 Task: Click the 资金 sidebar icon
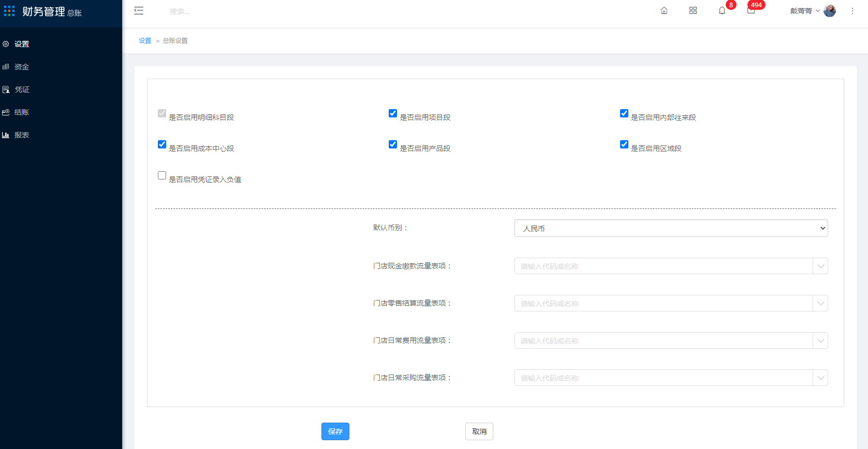[6, 67]
